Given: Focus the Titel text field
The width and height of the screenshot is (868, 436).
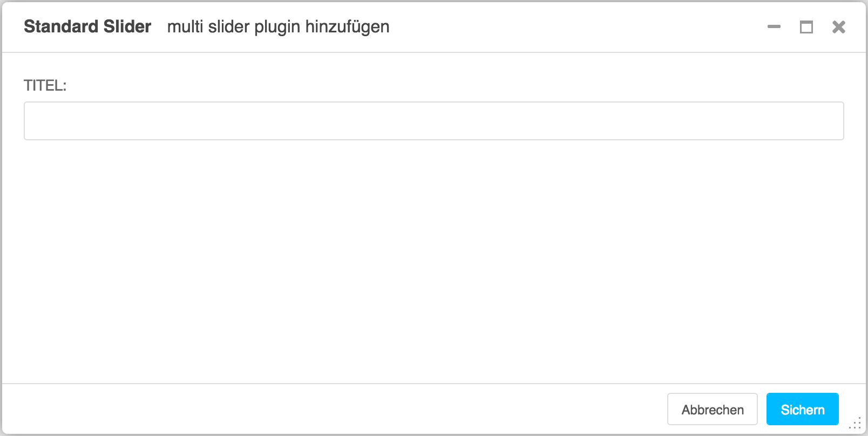Looking at the screenshot, I should pyautogui.click(x=433, y=121).
